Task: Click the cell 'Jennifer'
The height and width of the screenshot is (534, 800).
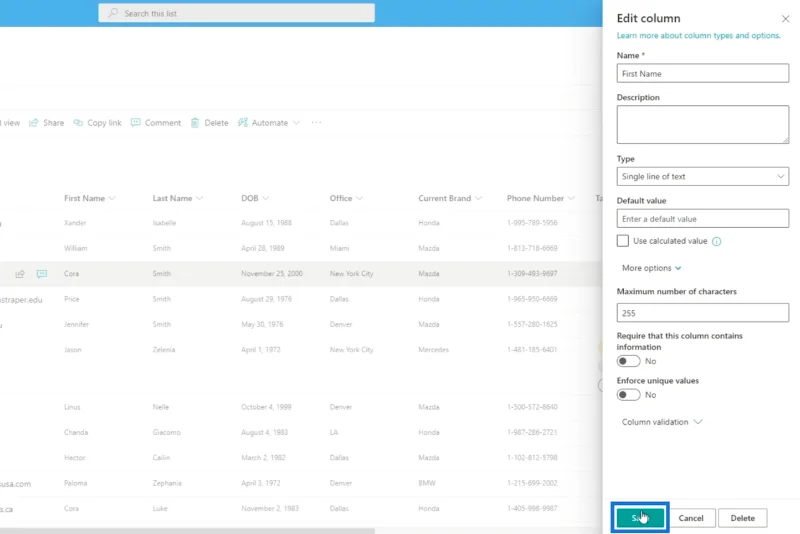Action: click(77, 324)
